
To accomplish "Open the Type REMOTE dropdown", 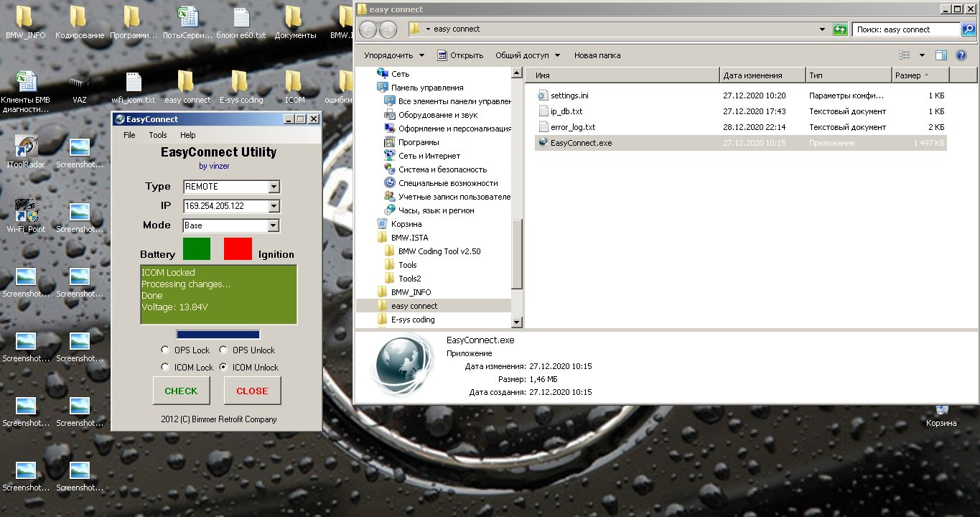I will (274, 187).
